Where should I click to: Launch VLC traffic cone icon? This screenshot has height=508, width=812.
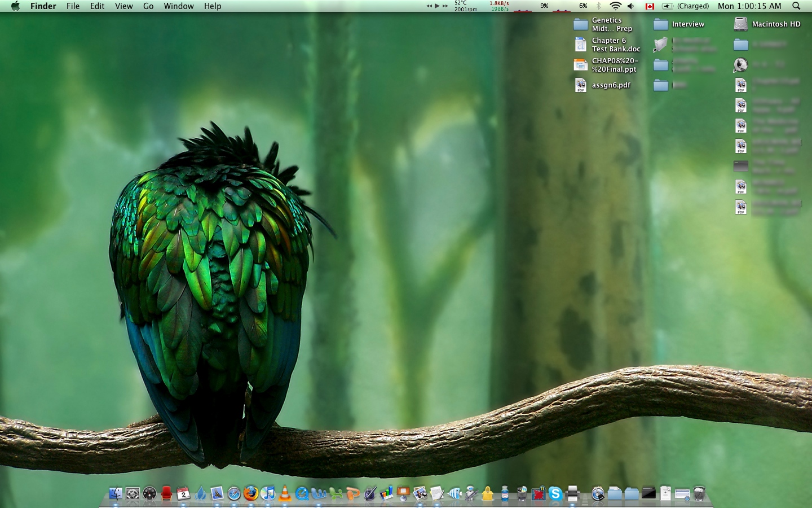click(285, 493)
